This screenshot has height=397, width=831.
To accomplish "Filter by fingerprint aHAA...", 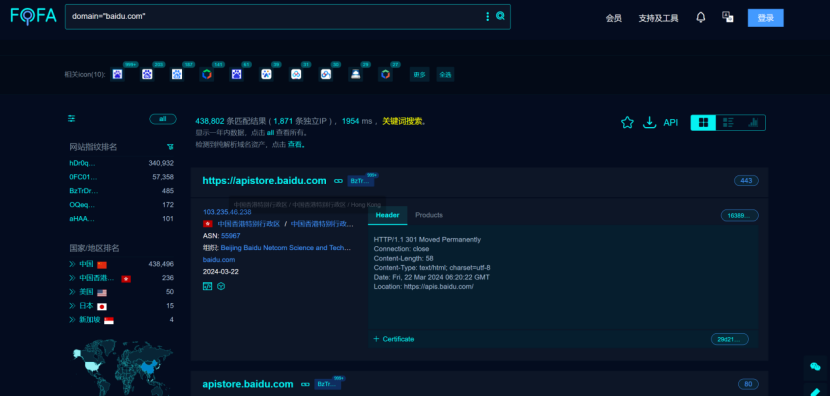I will tap(82, 218).
